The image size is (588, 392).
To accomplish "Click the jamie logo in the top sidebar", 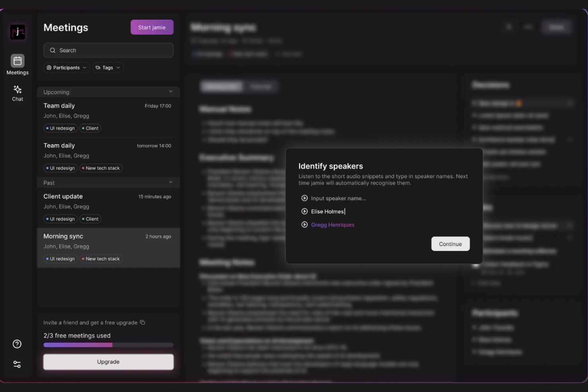I will [17, 32].
